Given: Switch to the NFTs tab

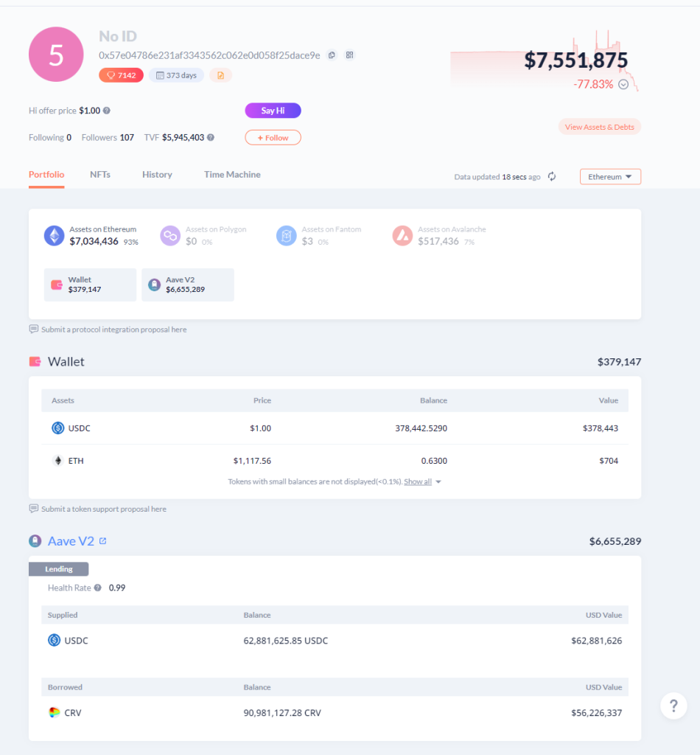Looking at the screenshot, I should 100,174.
